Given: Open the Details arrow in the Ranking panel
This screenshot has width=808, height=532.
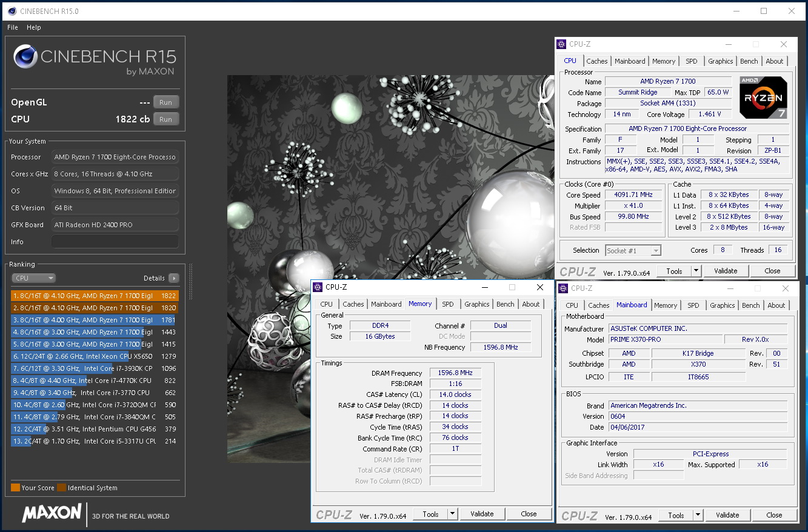Looking at the screenshot, I should [174, 278].
